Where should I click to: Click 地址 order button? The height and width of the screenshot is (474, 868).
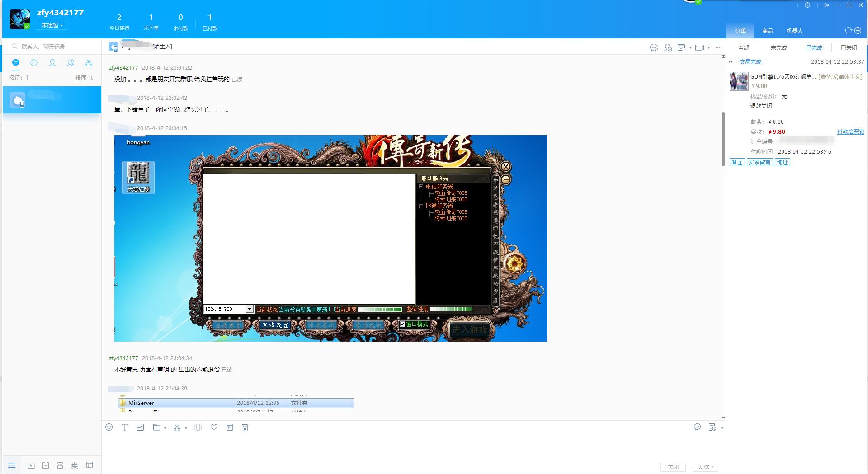point(783,162)
